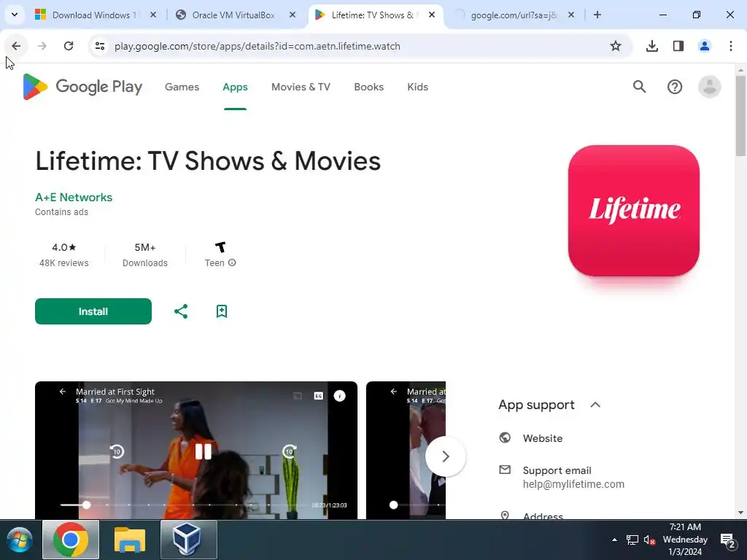Open the notification center icon
747x560 pixels.
tap(728, 540)
